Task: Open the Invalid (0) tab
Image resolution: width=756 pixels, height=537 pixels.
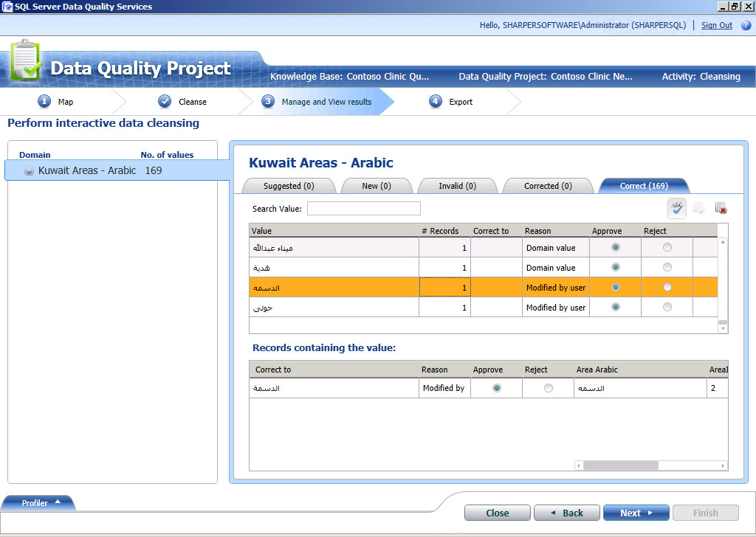Action: 458,186
